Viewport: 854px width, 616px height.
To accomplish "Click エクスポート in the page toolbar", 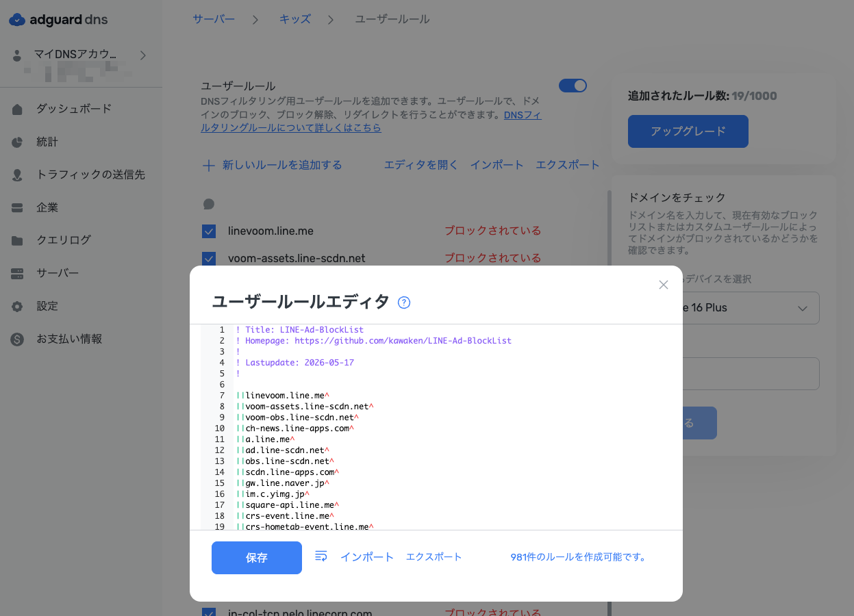I will 568,165.
